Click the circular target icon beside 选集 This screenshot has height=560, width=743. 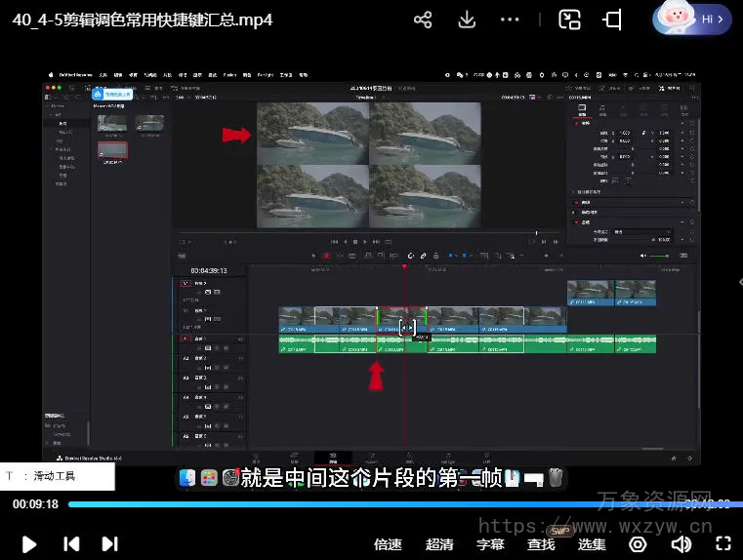638,544
